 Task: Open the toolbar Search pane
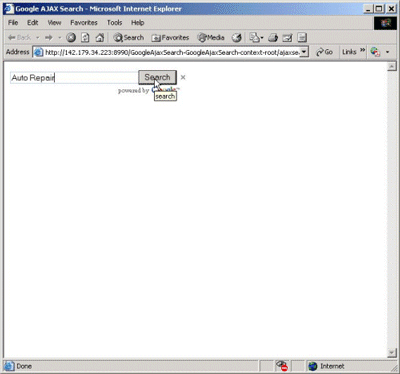(x=129, y=38)
